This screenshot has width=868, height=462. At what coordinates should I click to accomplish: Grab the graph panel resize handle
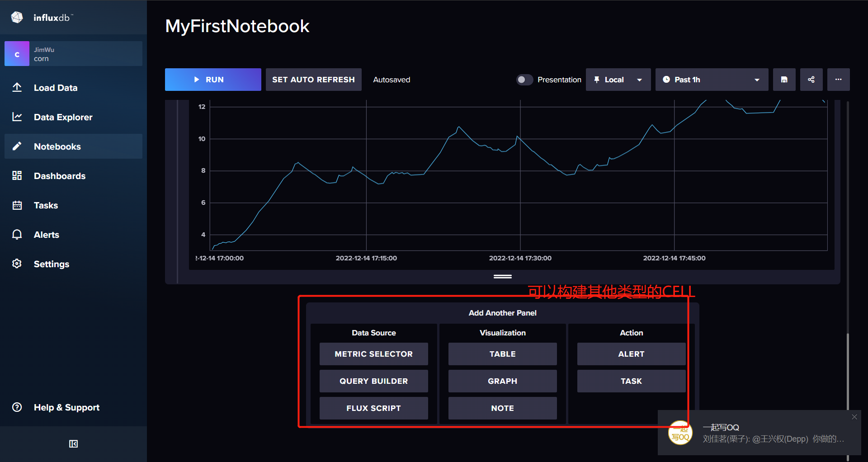pos(502,276)
